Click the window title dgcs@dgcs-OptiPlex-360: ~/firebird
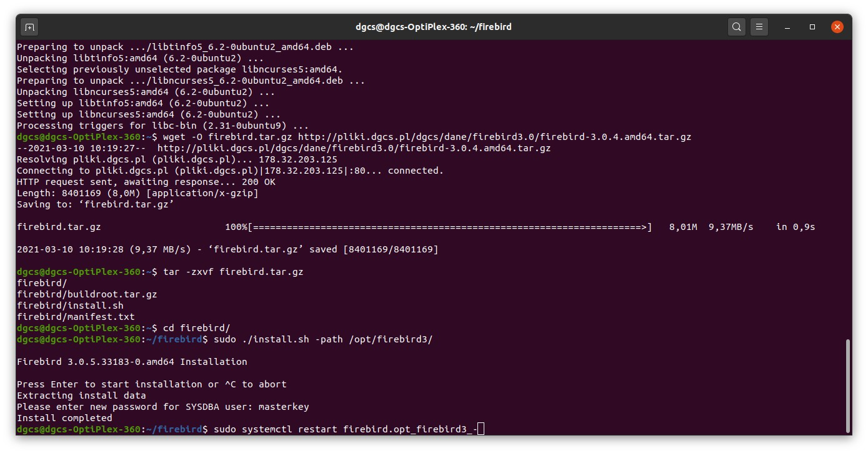The width and height of the screenshot is (868, 453). point(434,27)
